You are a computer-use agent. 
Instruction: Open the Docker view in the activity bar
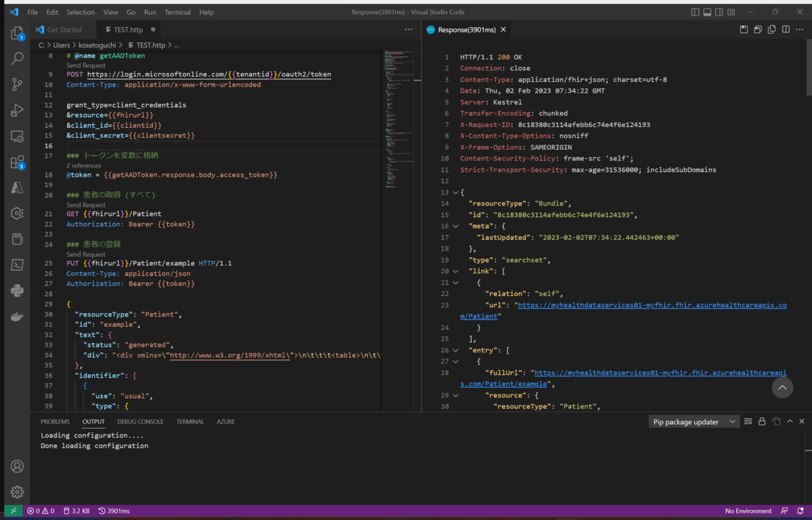17,316
